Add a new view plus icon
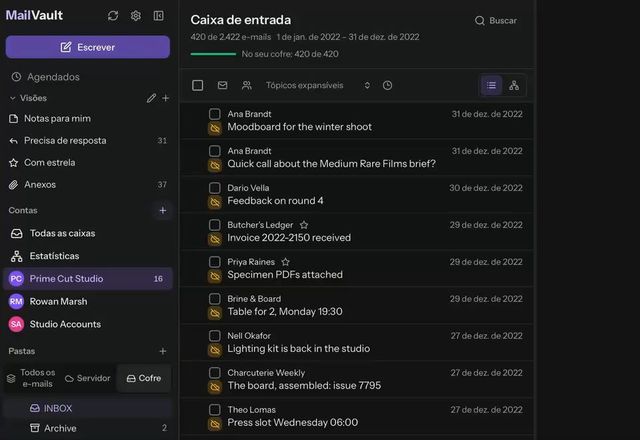640x440 pixels. click(x=165, y=98)
